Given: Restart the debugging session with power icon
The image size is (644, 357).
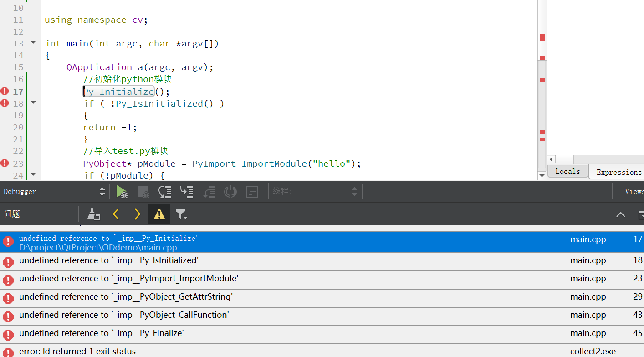Looking at the screenshot, I should pos(230,192).
